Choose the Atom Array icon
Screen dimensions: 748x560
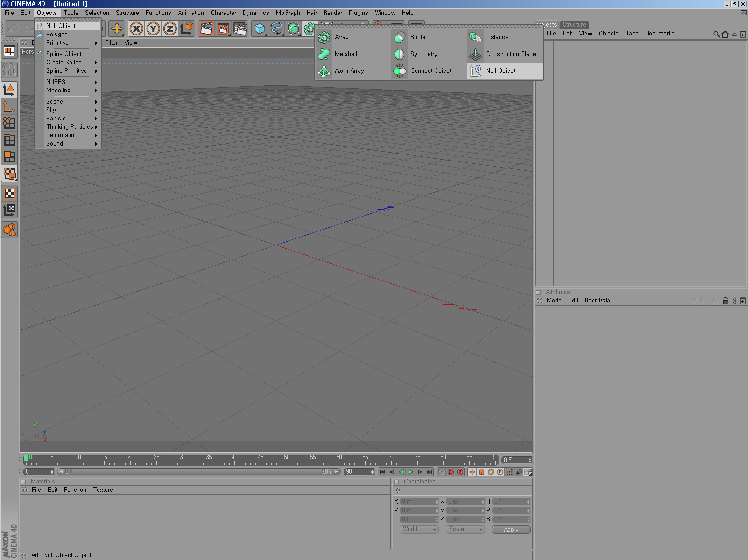[324, 71]
